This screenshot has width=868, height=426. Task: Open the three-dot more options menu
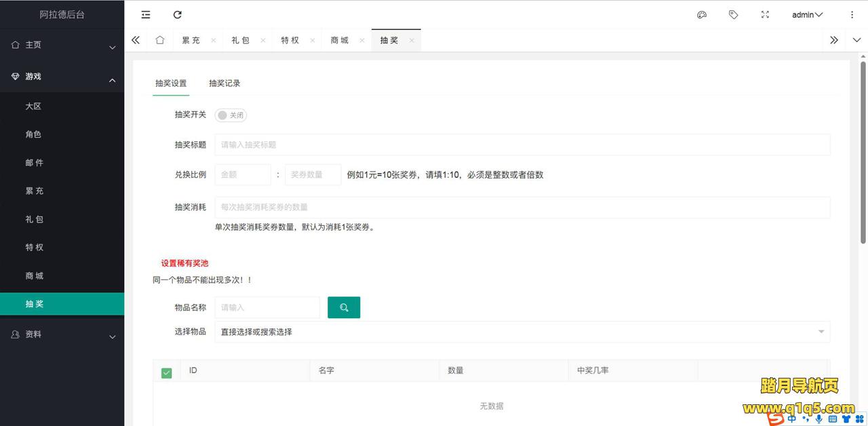(852, 14)
